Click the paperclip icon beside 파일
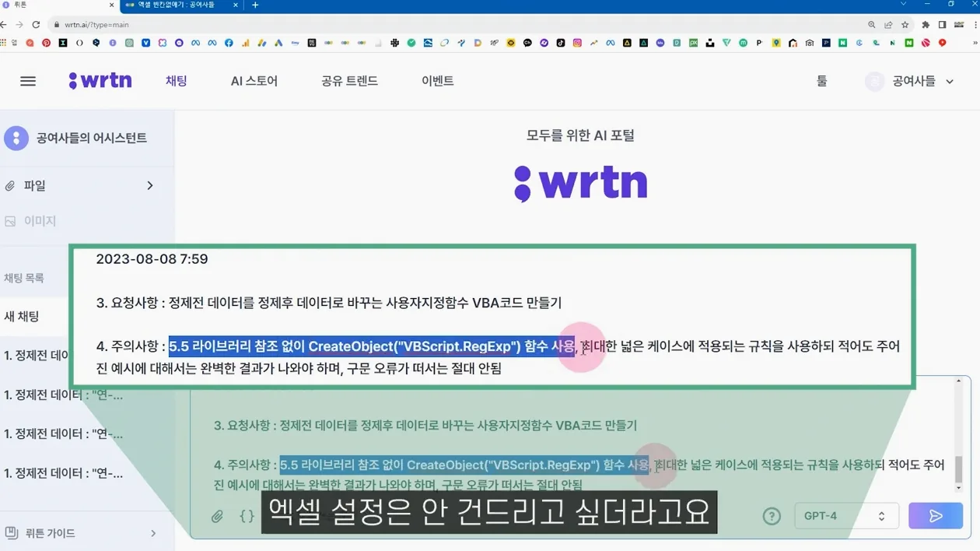 (x=10, y=185)
